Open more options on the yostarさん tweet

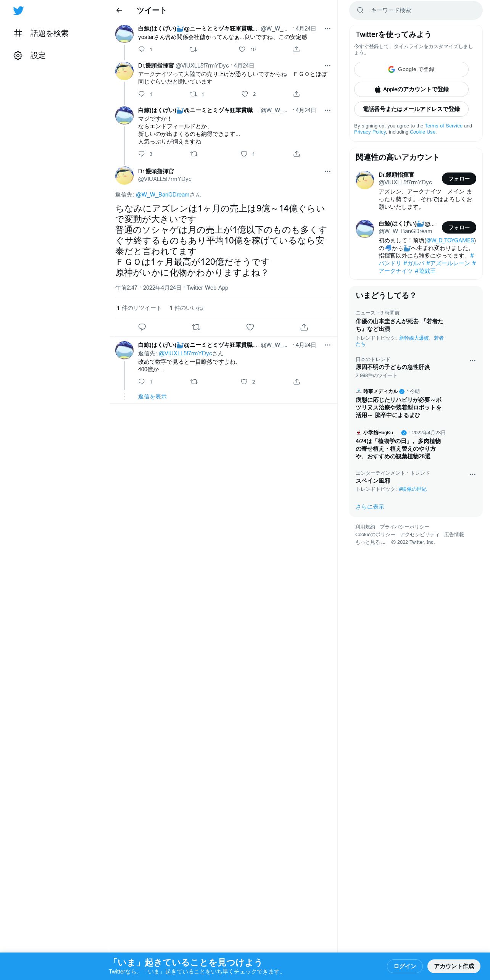tap(327, 29)
